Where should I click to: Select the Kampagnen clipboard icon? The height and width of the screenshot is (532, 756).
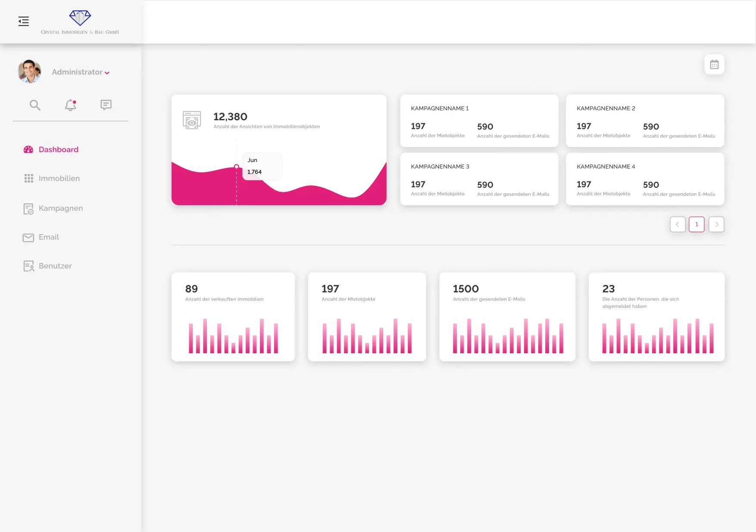tap(28, 208)
